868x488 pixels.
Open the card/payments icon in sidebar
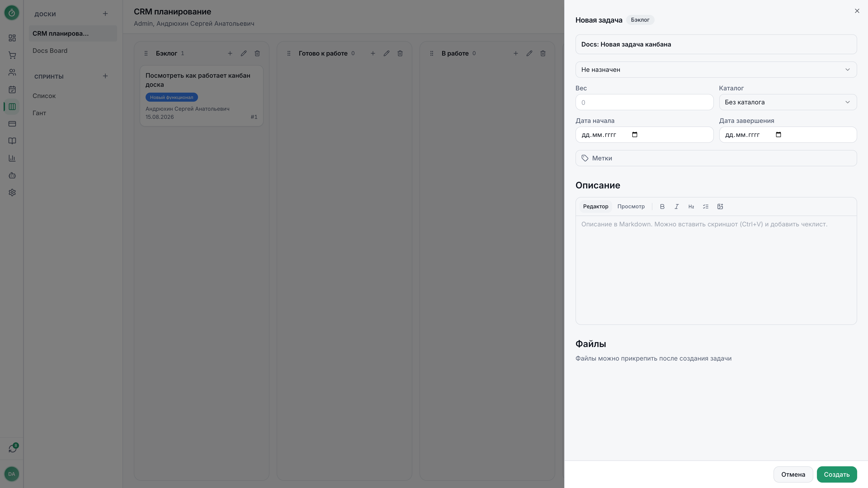point(12,124)
